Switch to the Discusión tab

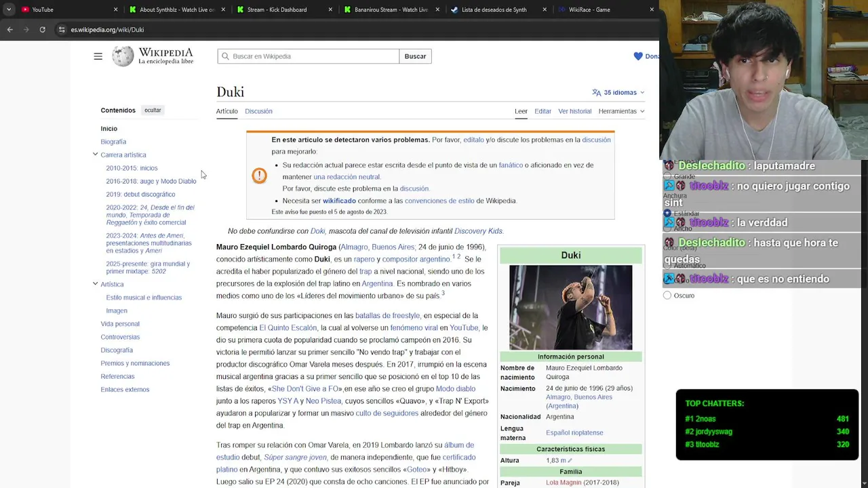[258, 111]
